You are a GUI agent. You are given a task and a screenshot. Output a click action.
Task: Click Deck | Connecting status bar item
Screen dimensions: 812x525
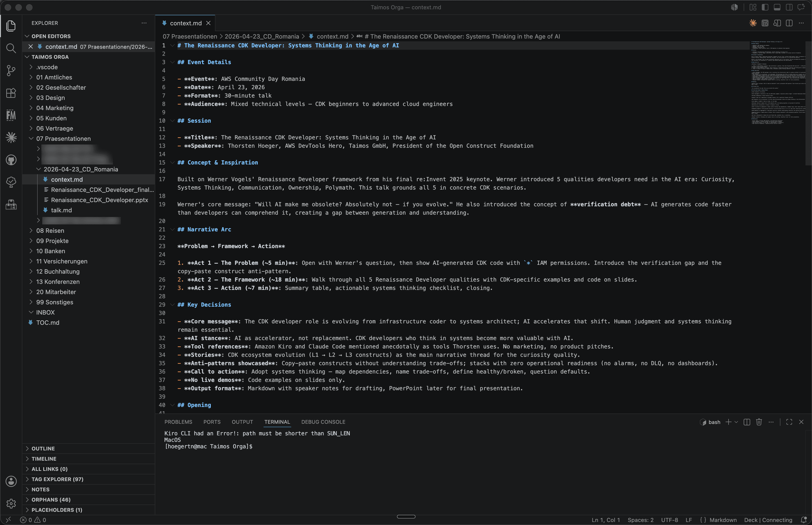(x=768, y=520)
